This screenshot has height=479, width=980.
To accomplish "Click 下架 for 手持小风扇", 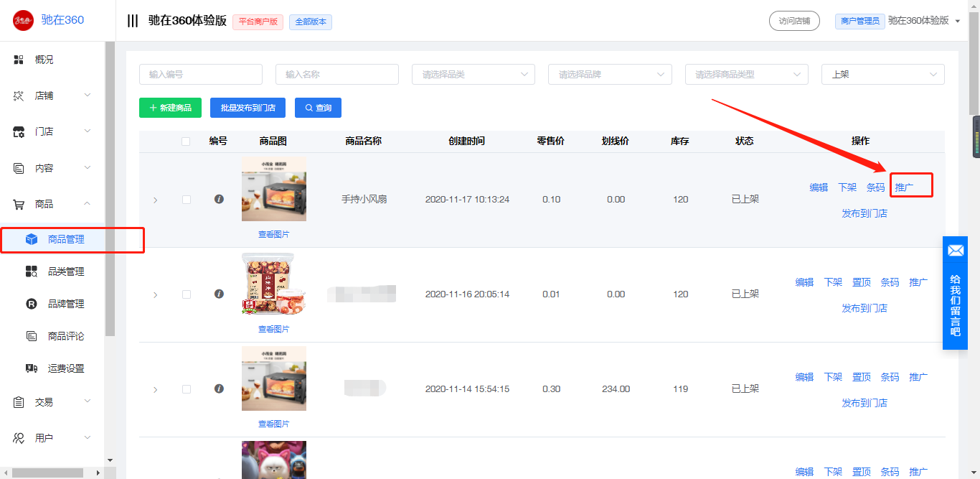I will pos(847,187).
